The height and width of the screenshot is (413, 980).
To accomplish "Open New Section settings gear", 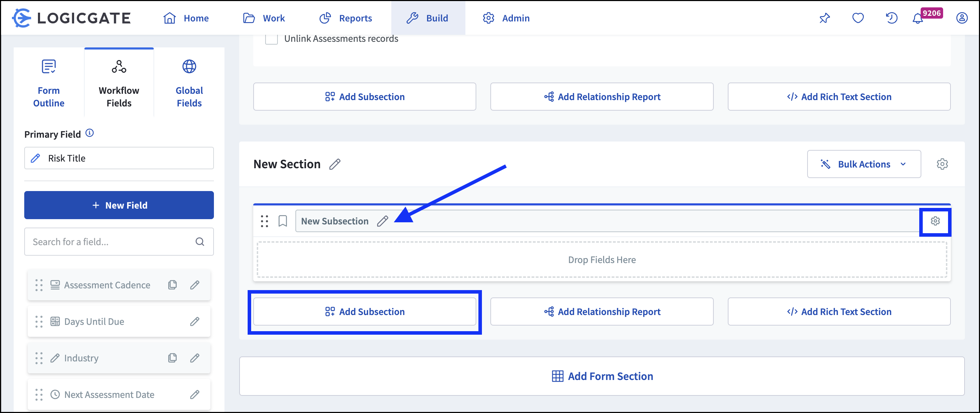I will click(942, 164).
